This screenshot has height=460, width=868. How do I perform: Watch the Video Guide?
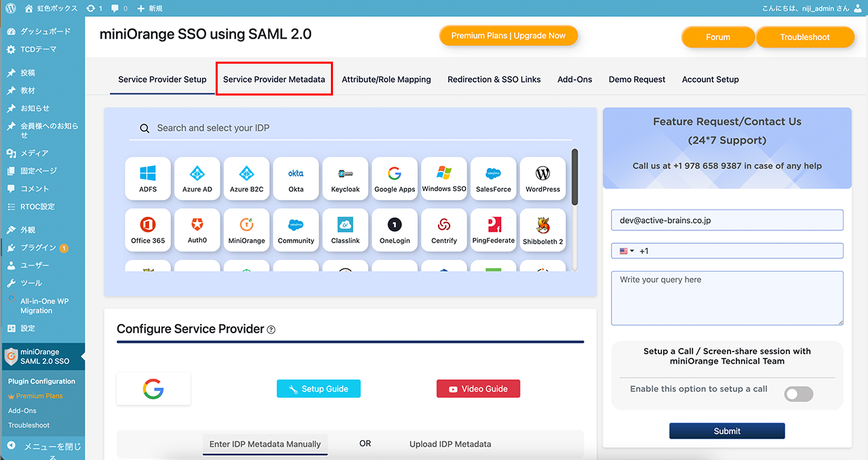tap(478, 389)
